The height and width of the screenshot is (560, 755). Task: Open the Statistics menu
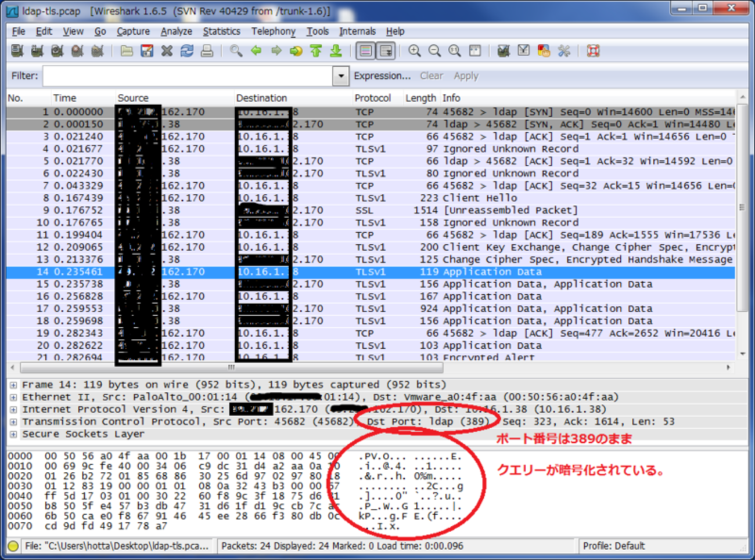[221, 31]
